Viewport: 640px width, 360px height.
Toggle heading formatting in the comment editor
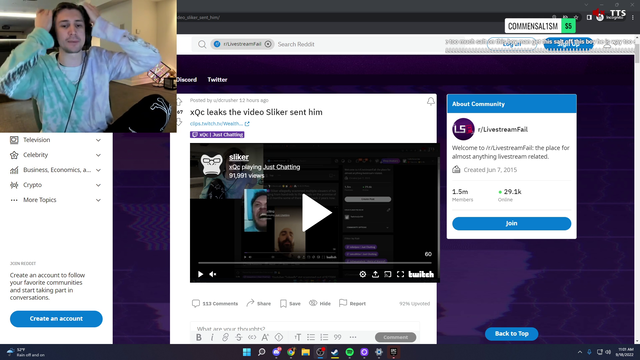(298, 337)
